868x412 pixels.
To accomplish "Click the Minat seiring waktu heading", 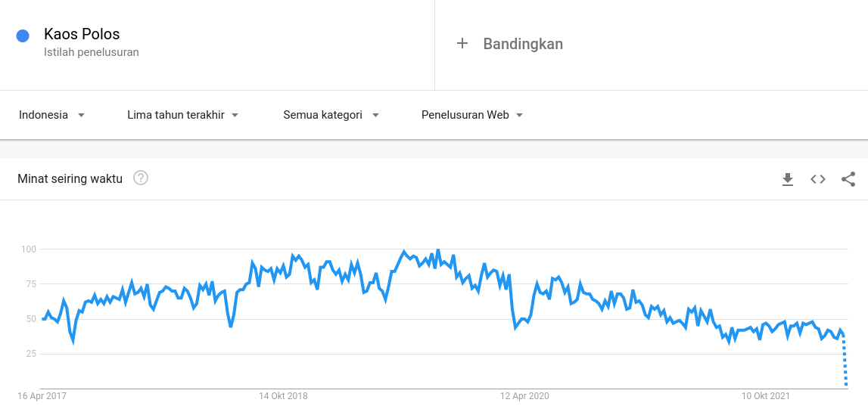I will tap(70, 179).
